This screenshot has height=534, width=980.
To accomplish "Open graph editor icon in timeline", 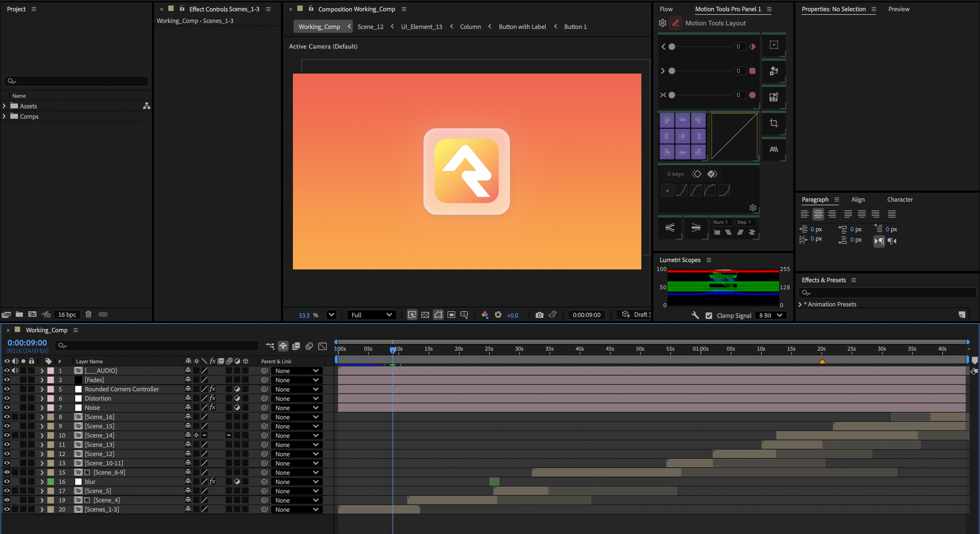I will [x=323, y=346].
